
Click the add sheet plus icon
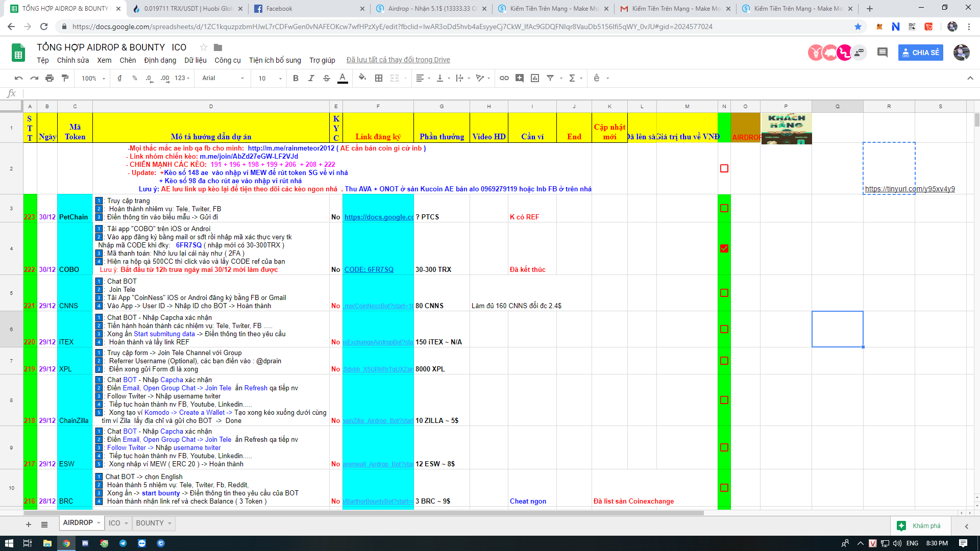click(29, 524)
